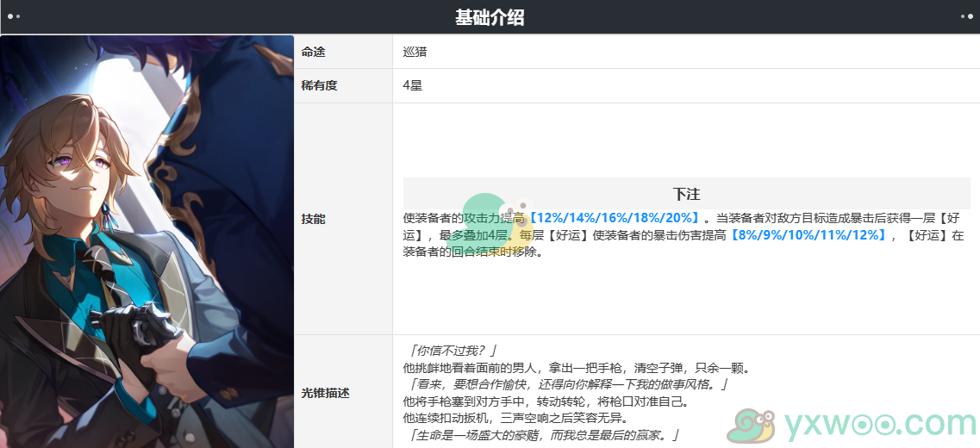Image resolution: width=980 pixels, height=448 pixels.
Task: Click the line starting 他将手枪塞到对方手中
Action: coord(546,401)
